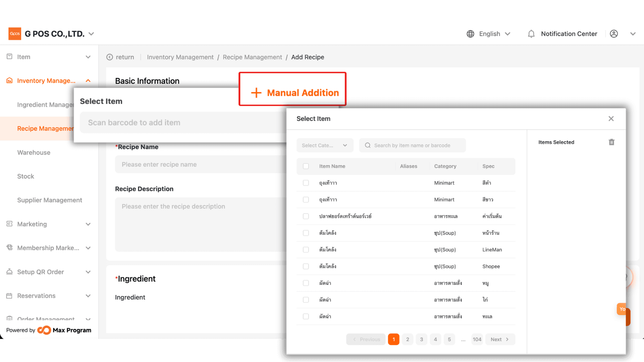Check the ผัดฉ่า ทะเล row checkbox
The width and height of the screenshot is (644, 362).
(306, 316)
